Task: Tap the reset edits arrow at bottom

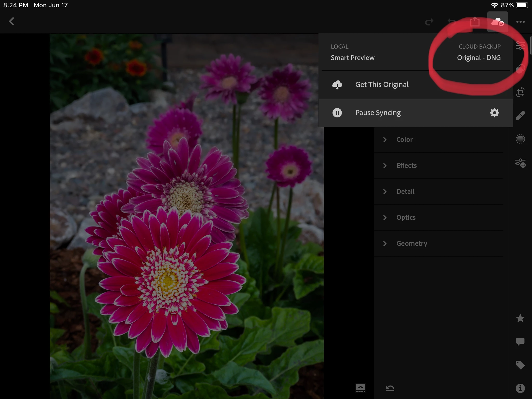Action: click(390, 388)
